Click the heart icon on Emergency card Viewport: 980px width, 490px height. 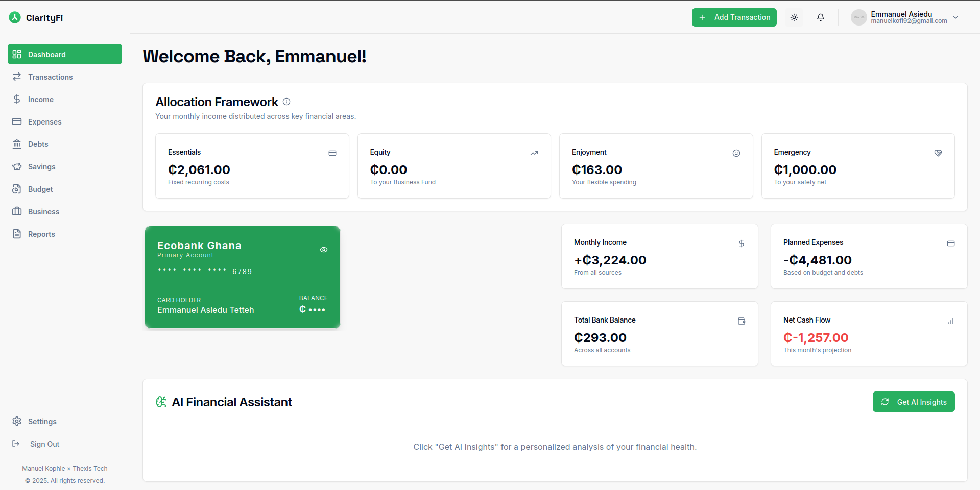pyautogui.click(x=938, y=153)
